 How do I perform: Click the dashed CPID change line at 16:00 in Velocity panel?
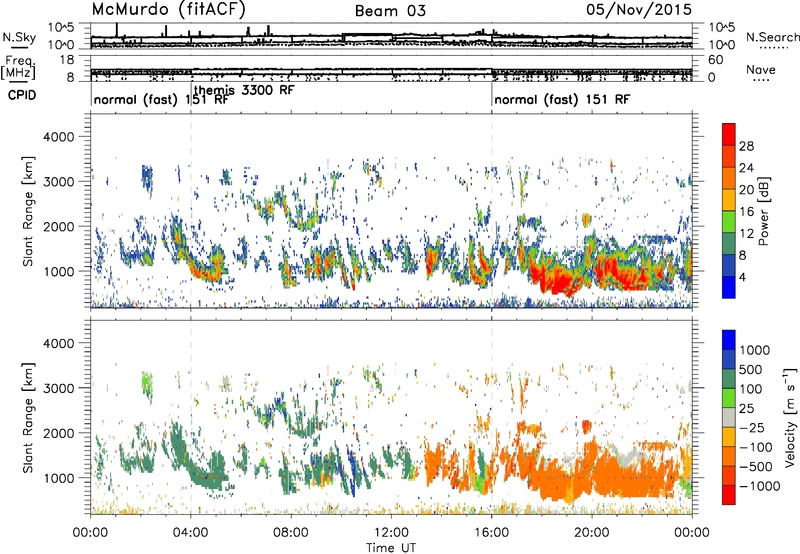pyautogui.click(x=492, y=417)
